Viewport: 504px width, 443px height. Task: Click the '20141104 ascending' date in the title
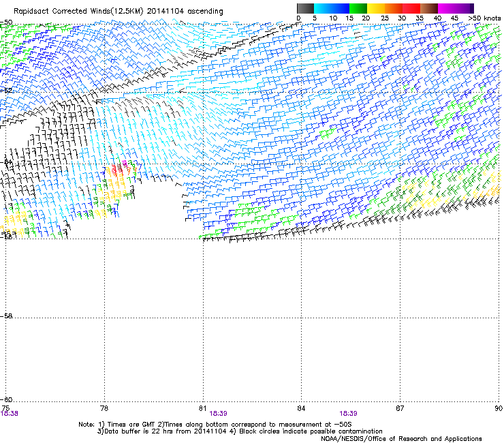click(185, 12)
